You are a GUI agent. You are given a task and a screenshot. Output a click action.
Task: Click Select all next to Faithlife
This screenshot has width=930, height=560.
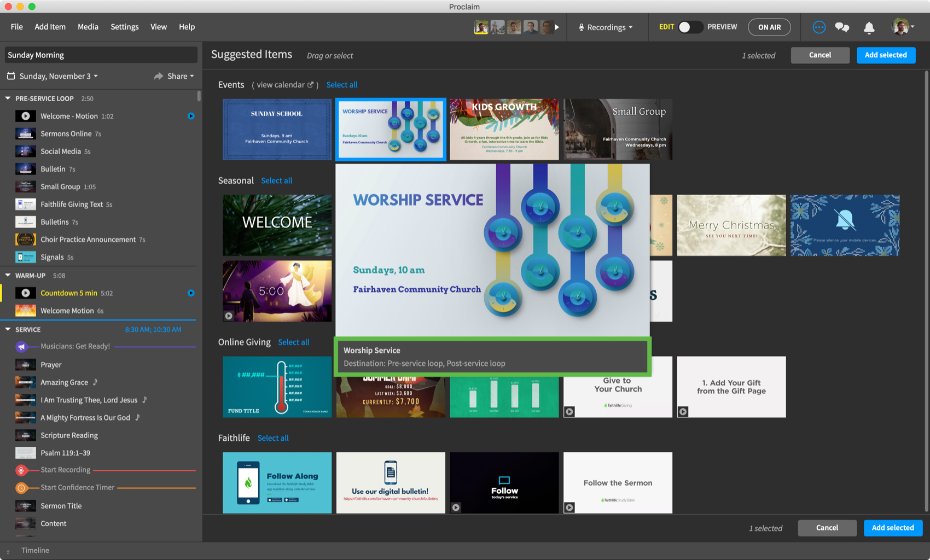273,438
